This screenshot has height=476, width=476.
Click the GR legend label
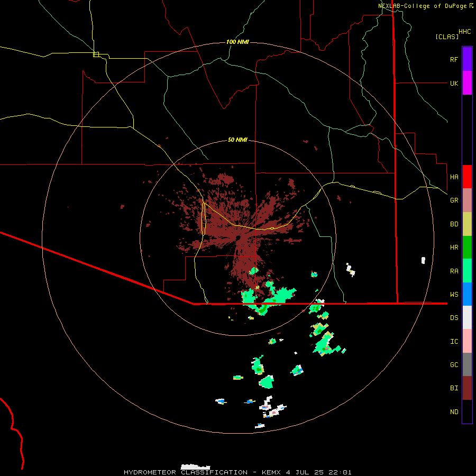(454, 200)
